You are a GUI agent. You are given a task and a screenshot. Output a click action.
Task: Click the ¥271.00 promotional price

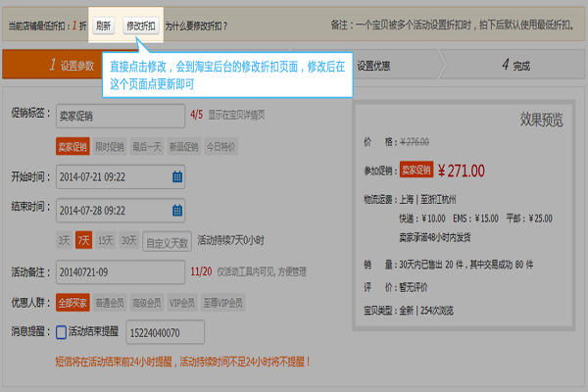[x=461, y=171]
